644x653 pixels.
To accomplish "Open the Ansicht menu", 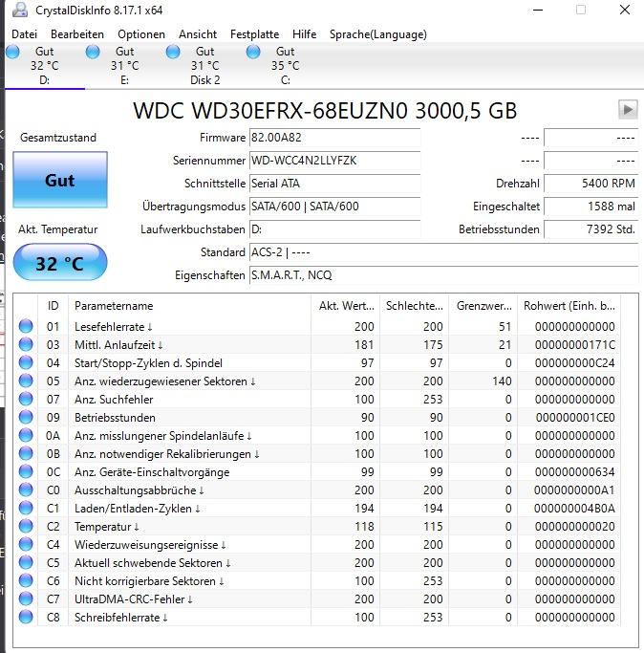I will click(198, 34).
